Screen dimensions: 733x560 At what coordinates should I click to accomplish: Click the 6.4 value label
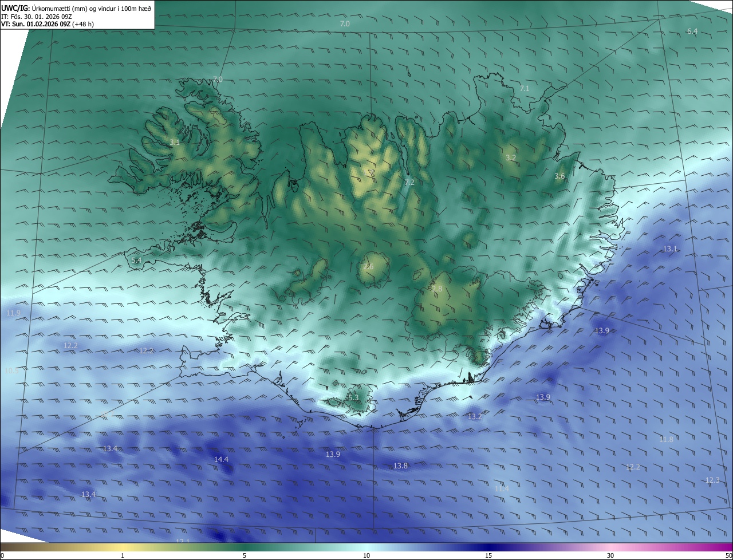point(692,31)
